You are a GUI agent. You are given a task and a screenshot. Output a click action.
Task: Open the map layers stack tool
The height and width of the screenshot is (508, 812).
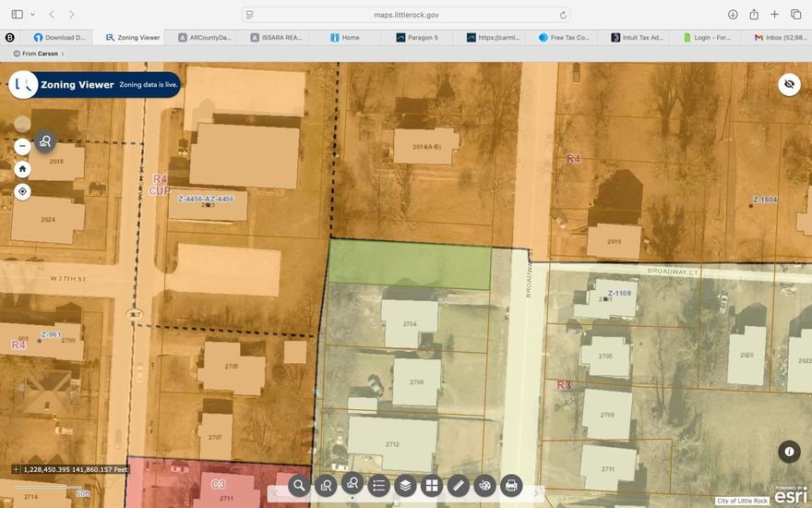405,485
